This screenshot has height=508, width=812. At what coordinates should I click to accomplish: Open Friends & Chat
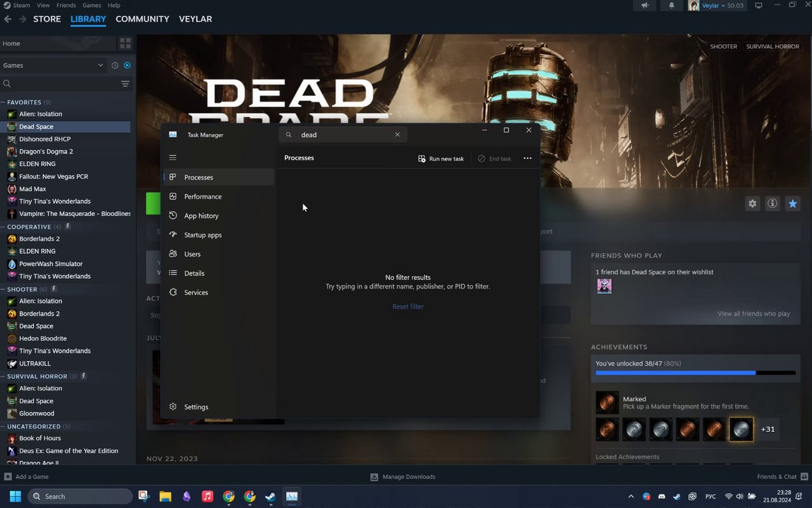[782, 477]
